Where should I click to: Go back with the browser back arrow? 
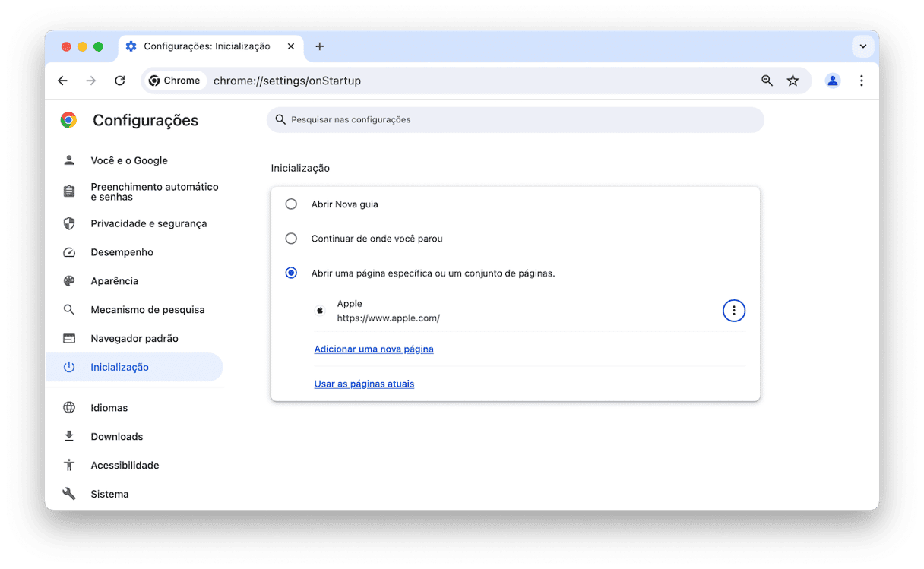click(62, 81)
